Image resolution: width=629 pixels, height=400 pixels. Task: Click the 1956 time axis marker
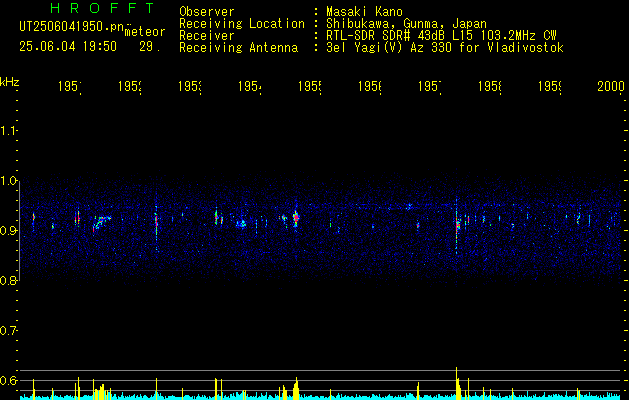tap(370, 86)
